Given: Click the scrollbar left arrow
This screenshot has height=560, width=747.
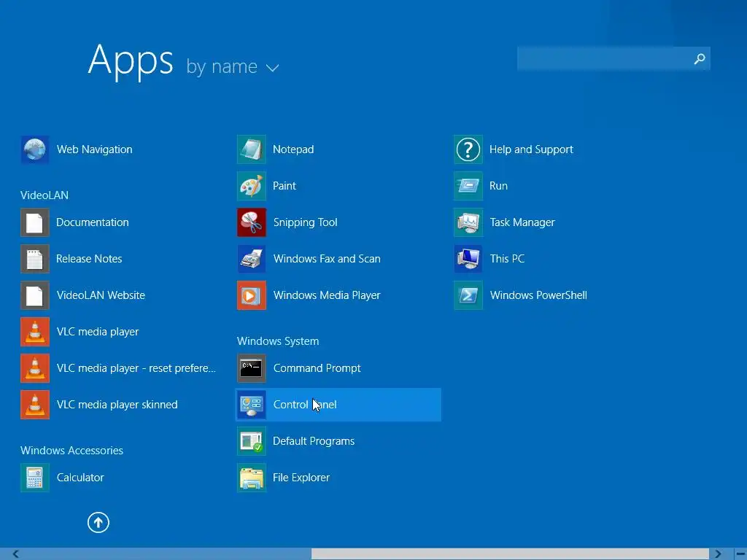Looking at the screenshot, I should pyautogui.click(x=16, y=554).
